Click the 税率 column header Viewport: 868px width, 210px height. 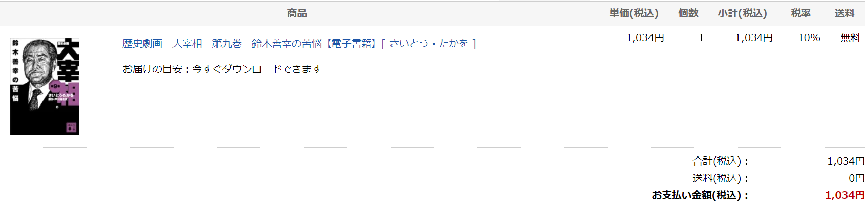[801, 13]
